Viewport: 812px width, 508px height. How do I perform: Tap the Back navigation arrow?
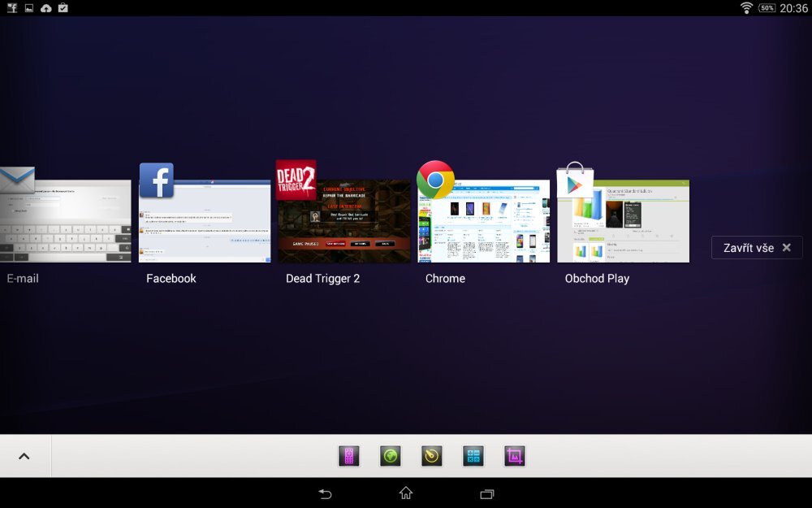[324, 493]
